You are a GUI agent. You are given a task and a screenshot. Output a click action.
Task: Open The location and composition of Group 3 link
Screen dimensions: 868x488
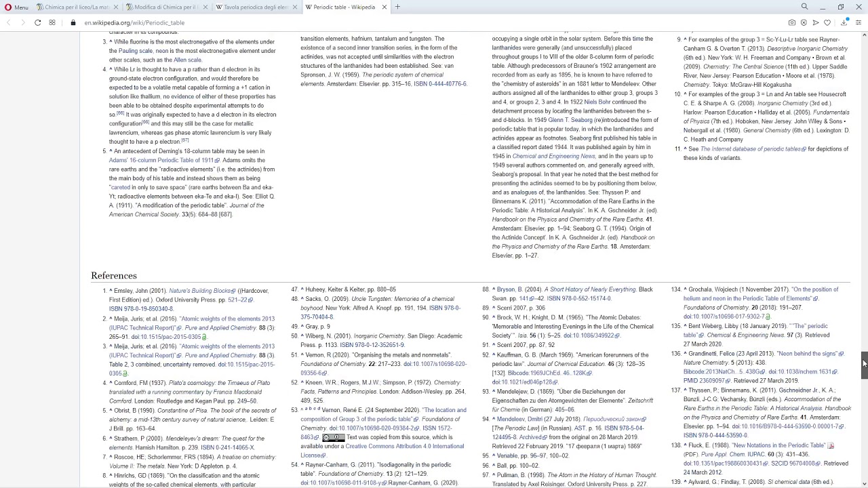click(384, 414)
